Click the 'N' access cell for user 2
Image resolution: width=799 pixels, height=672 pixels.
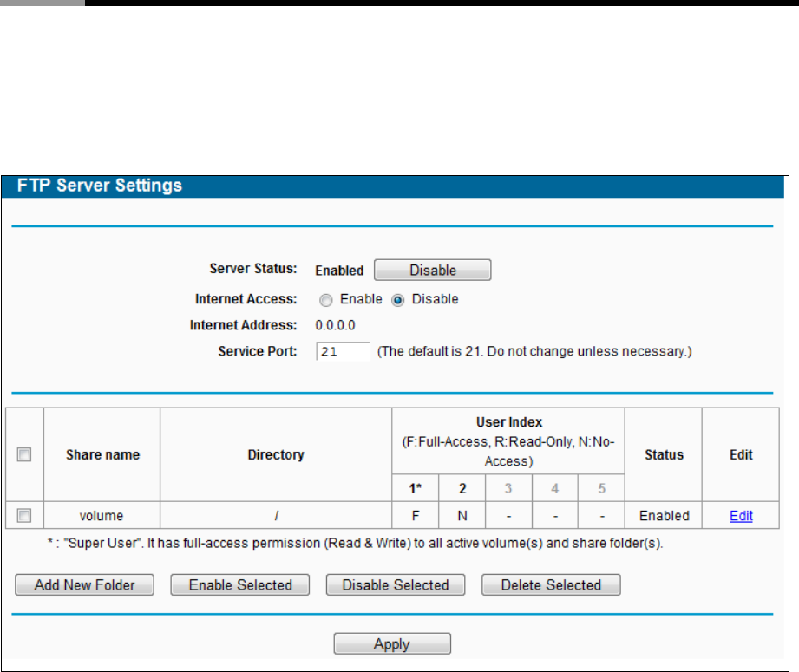462,516
